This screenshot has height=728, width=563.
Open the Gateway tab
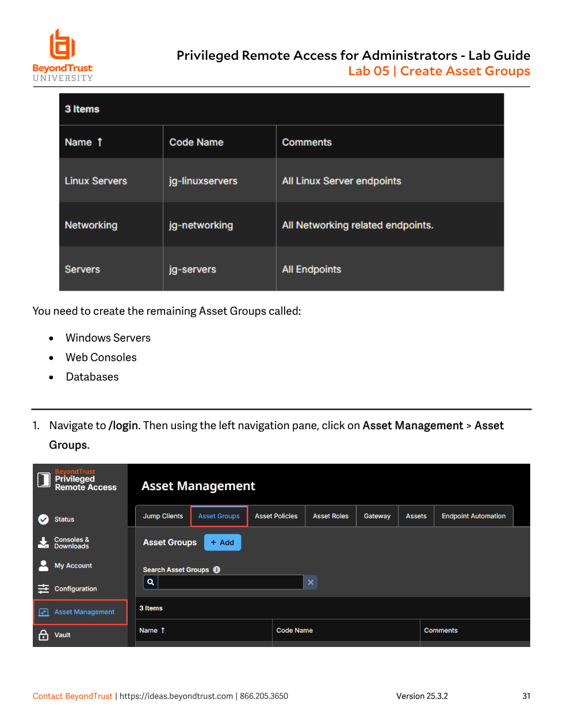click(x=377, y=516)
